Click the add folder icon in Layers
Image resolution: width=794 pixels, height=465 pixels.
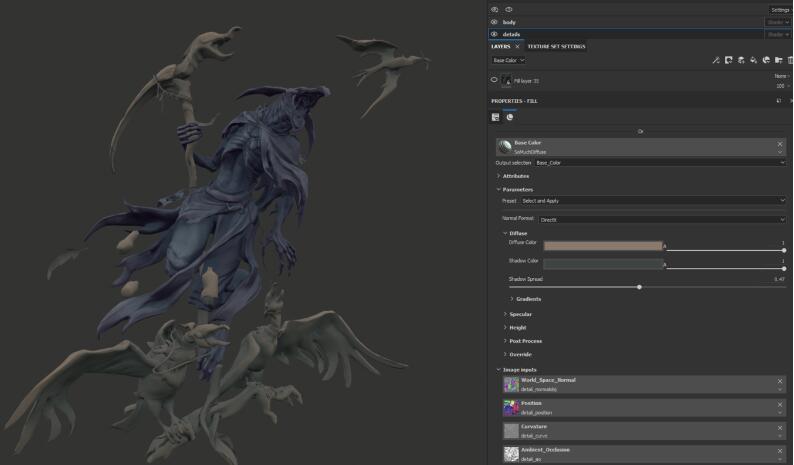778,60
